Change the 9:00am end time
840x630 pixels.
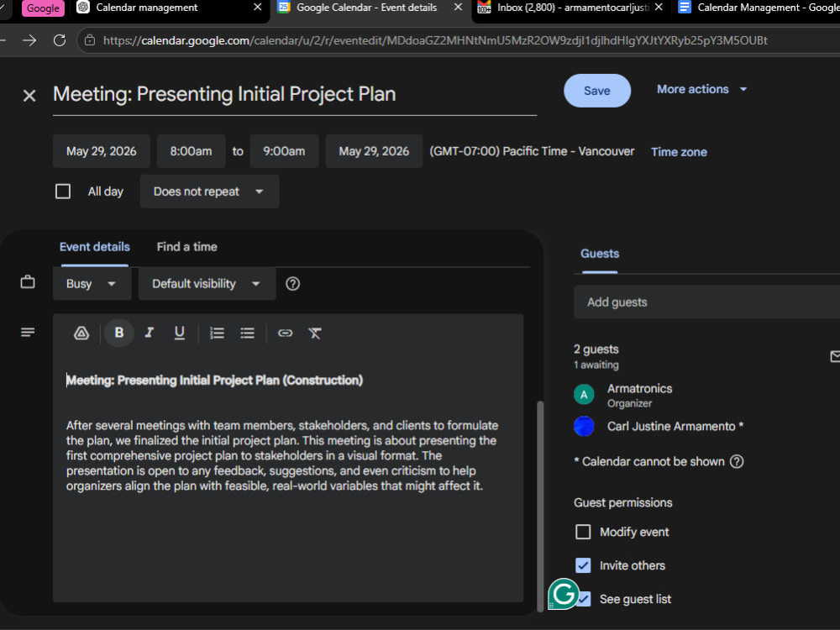click(284, 151)
